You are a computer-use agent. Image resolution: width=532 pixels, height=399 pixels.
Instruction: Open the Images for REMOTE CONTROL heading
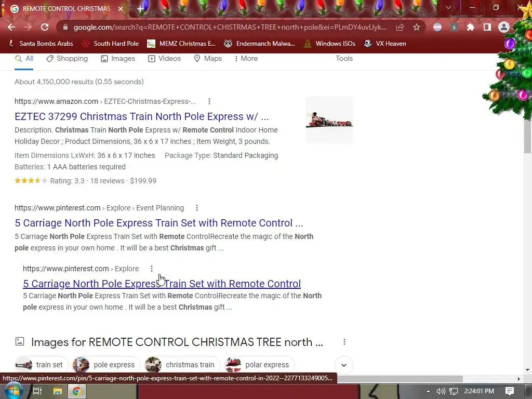(177, 342)
